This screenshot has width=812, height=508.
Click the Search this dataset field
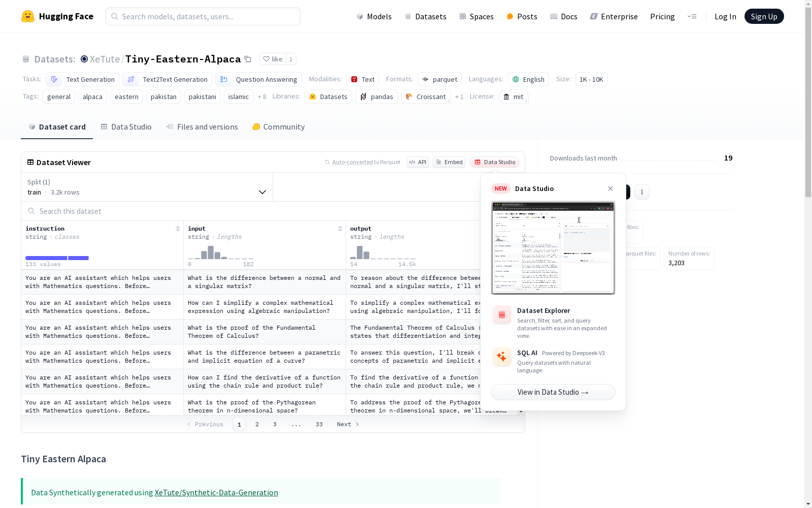pos(251,211)
